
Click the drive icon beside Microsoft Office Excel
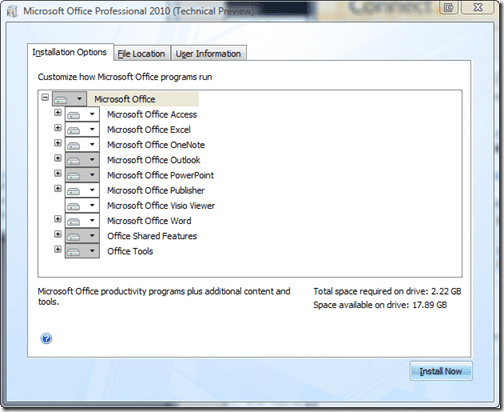tap(74, 130)
